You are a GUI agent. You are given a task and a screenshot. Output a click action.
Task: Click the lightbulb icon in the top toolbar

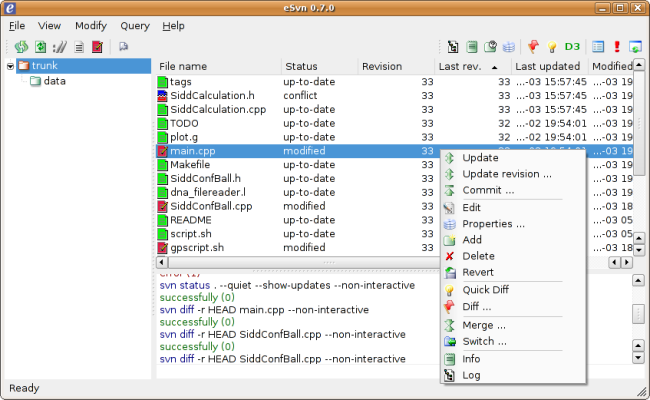coord(551,46)
